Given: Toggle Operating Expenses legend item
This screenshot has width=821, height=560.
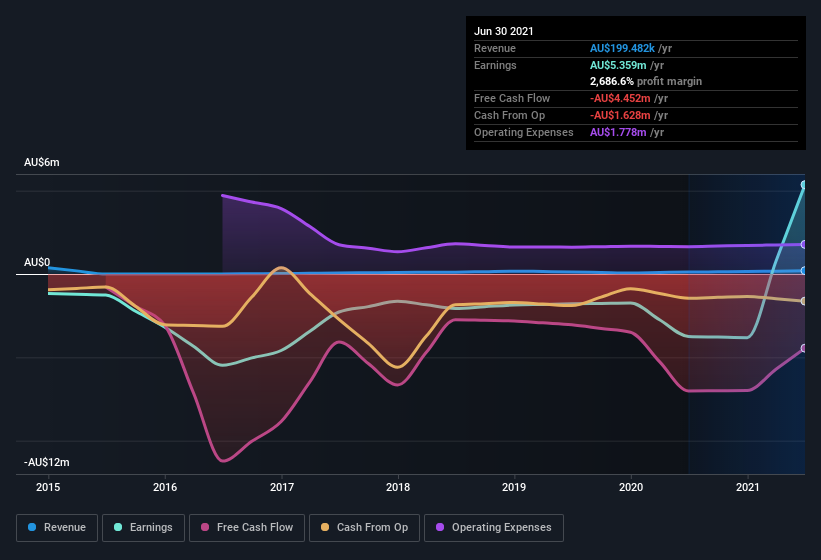Looking at the screenshot, I should click(x=494, y=528).
